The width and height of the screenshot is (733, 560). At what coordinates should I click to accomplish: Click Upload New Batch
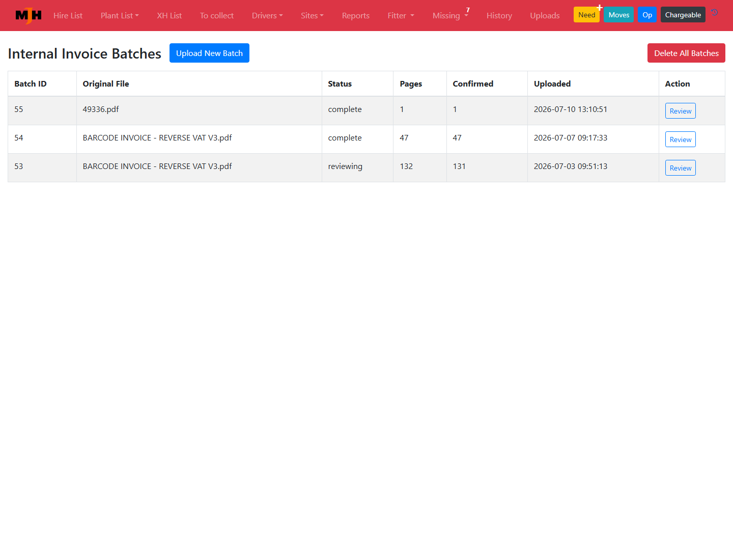tap(209, 53)
